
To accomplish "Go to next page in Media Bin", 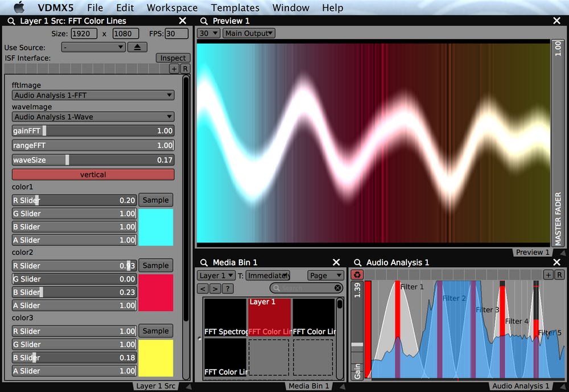I will [x=215, y=288].
